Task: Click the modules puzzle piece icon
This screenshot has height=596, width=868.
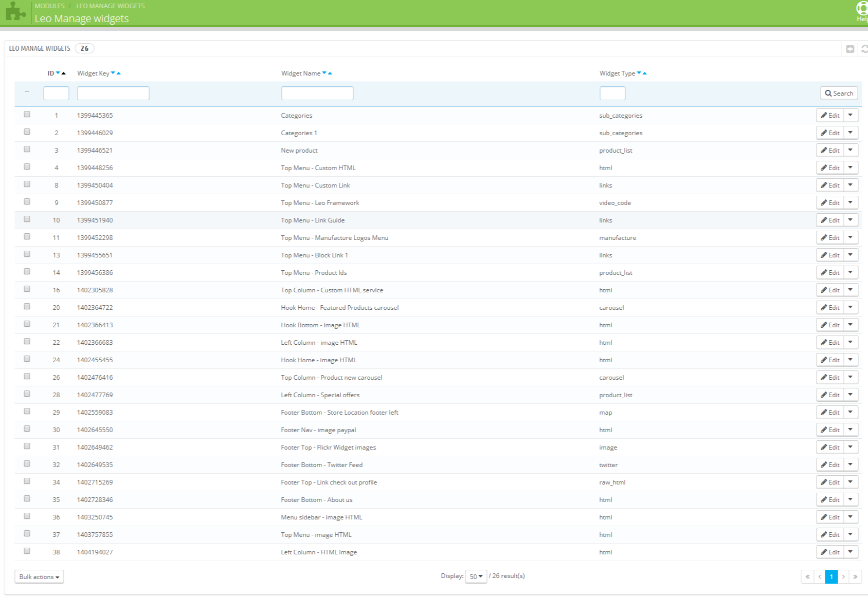Action: [x=15, y=12]
